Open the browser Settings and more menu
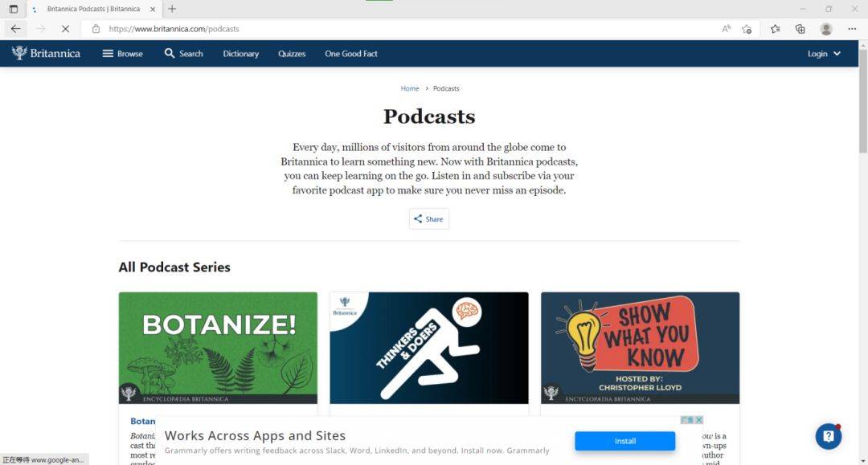Image resolution: width=868 pixels, height=465 pixels. pyautogui.click(x=852, y=29)
